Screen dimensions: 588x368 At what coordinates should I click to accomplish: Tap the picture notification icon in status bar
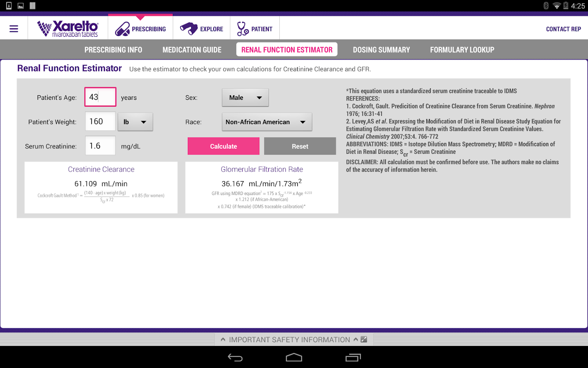pos(21,6)
